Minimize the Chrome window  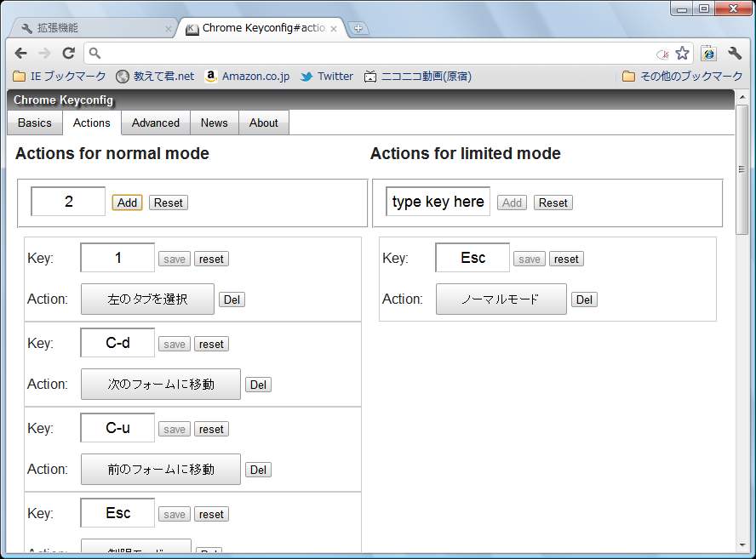click(681, 9)
